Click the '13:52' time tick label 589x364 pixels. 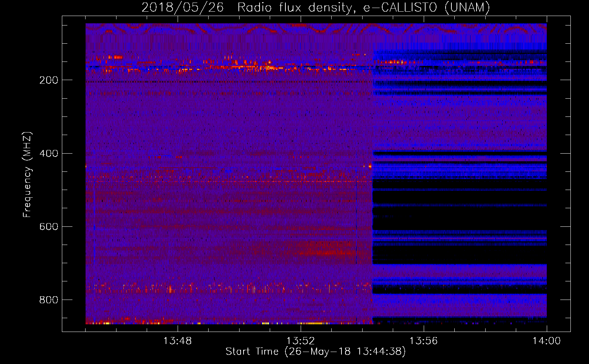300,341
